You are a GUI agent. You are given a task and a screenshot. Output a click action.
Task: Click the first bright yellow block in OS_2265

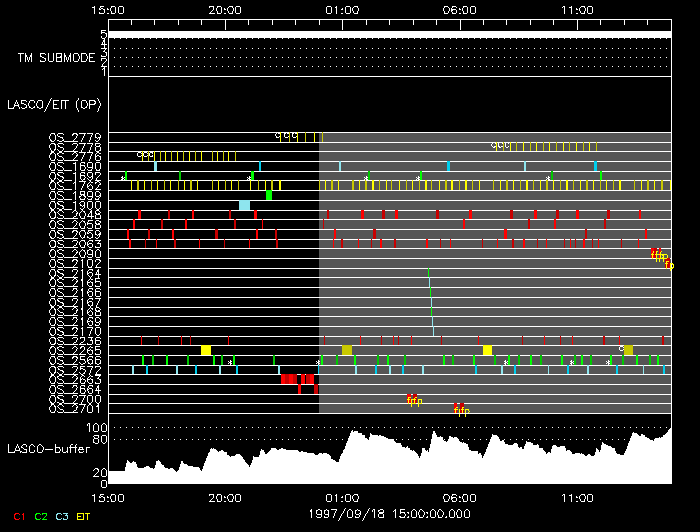206,350
